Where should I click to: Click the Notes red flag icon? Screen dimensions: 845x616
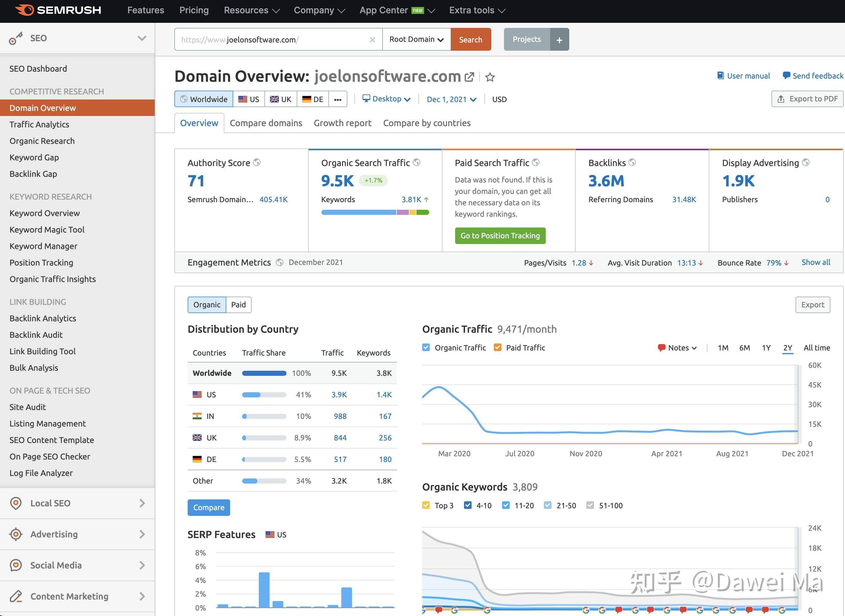[x=661, y=348]
